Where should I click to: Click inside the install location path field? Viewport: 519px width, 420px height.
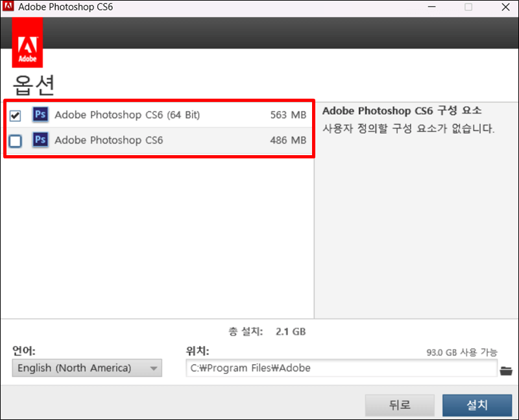click(x=337, y=368)
